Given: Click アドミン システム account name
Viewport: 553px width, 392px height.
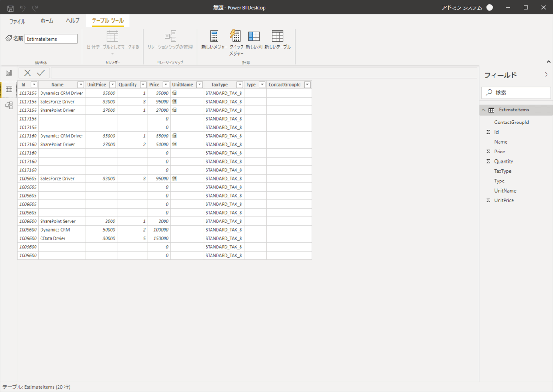Looking at the screenshot, I should click(462, 7).
